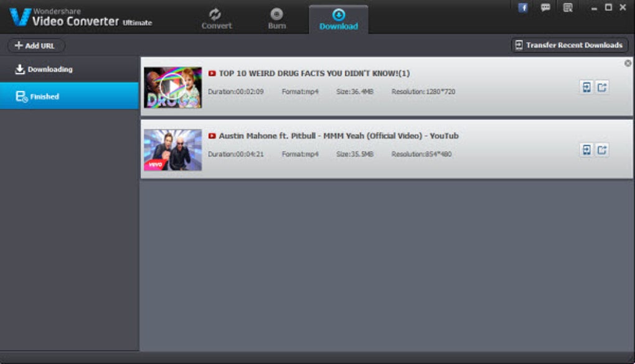Click the Duration:00:04:21 text
Screen dimensions: 635x364
pos(236,154)
